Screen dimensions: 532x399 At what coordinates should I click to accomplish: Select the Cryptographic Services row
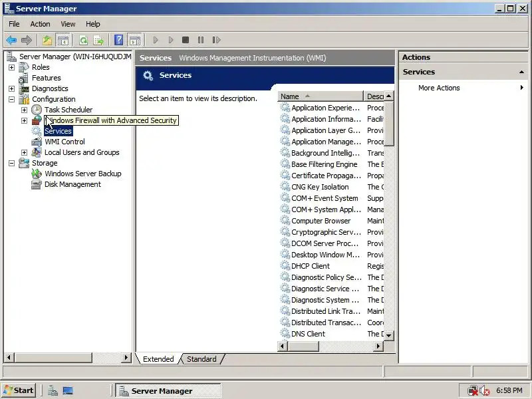(x=326, y=232)
